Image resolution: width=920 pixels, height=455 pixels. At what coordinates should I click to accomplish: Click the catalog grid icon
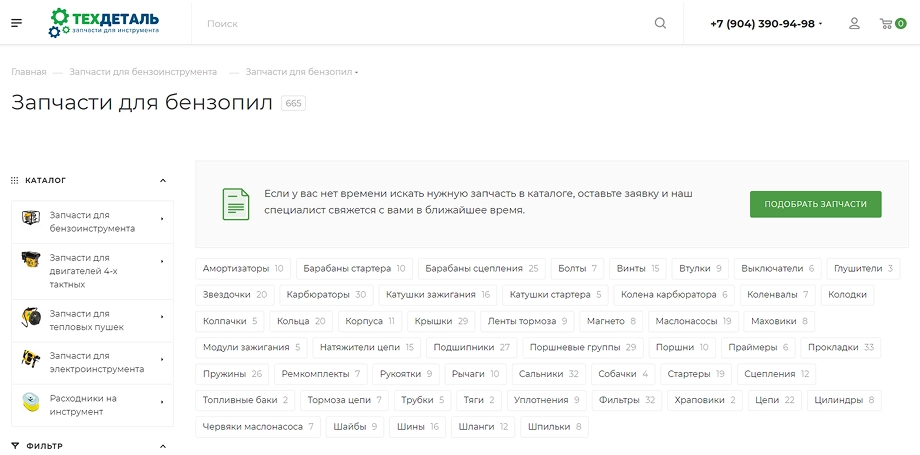(15, 180)
